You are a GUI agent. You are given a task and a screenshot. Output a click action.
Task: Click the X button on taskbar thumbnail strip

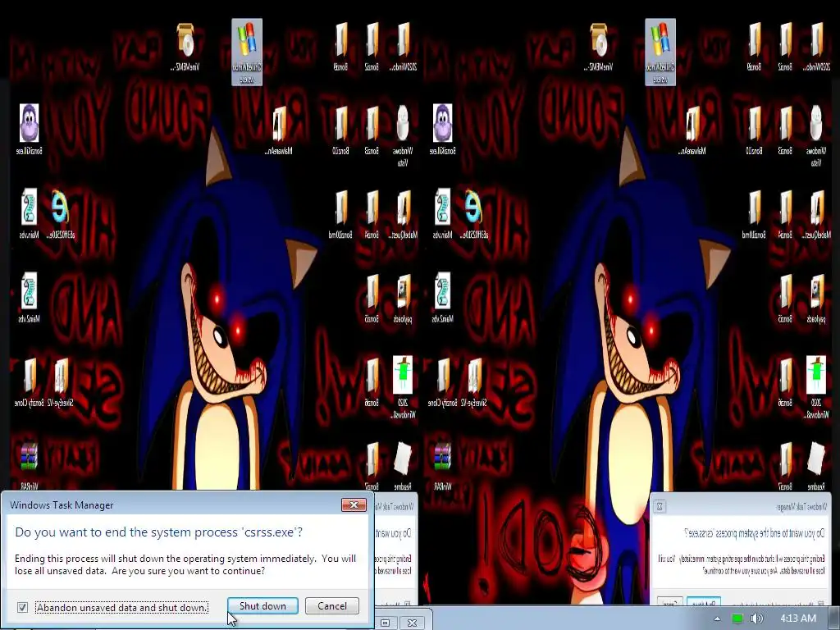[x=412, y=623]
